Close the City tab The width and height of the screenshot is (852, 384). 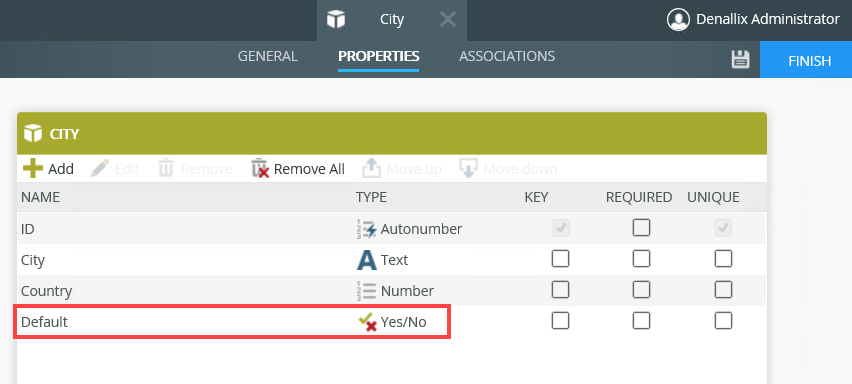(x=448, y=20)
